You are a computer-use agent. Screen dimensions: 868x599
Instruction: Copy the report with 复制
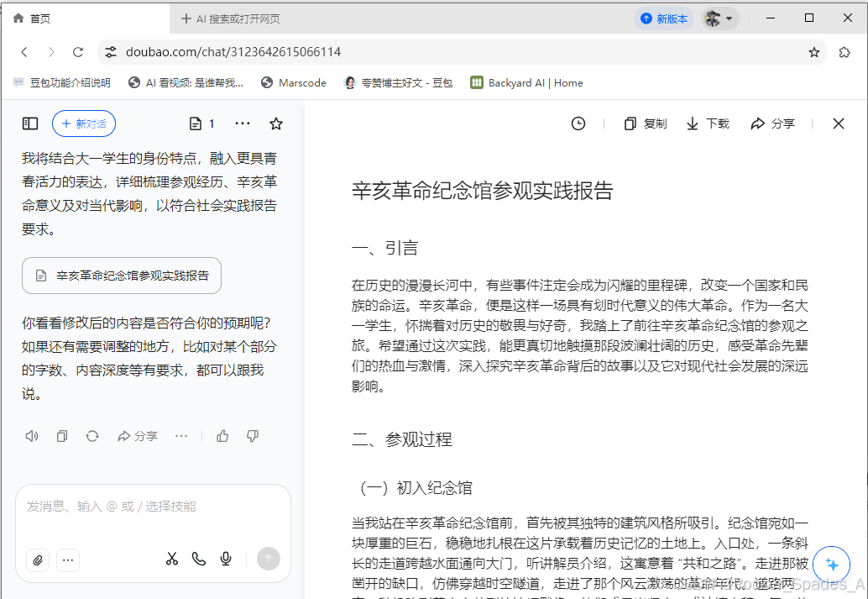646,123
